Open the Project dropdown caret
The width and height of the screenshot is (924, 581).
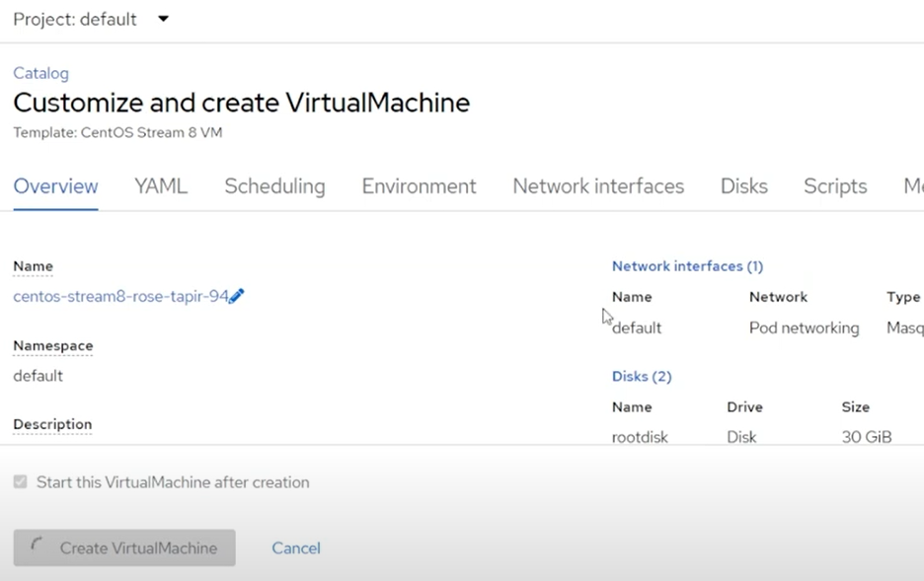click(162, 18)
